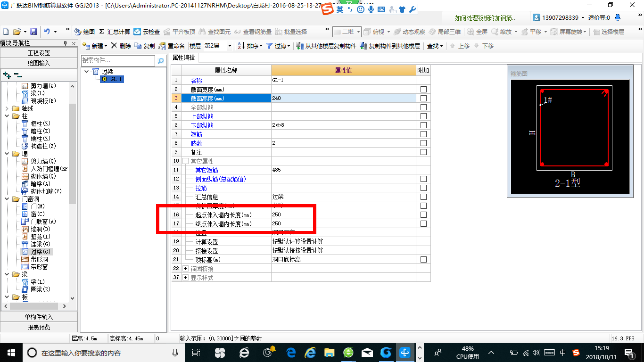Open the 过滤 filter dropdown
Screen dimensions: 644x362
click(278, 46)
